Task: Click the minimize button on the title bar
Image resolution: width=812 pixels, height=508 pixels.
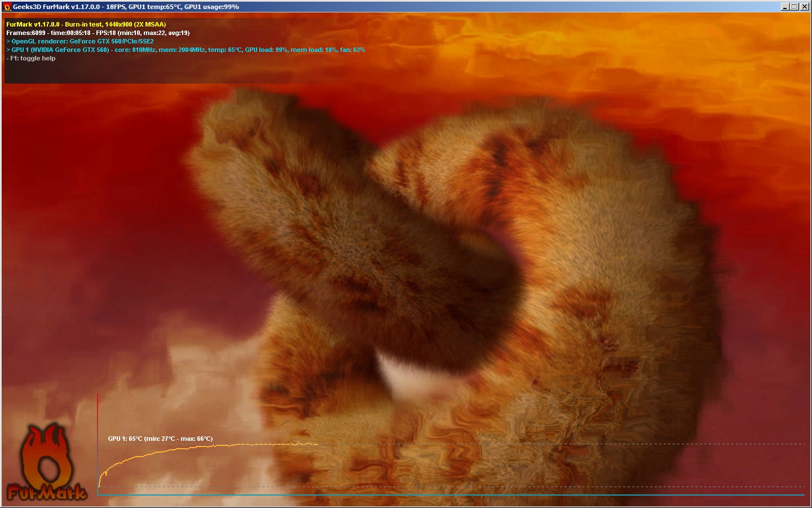Action: [x=785, y=6]
